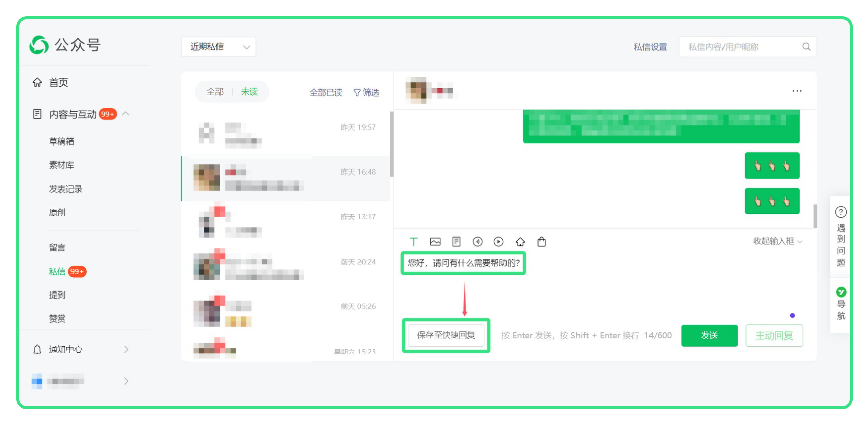
Task: Expand 通知中心 menu item
Action: coord(81,349)
